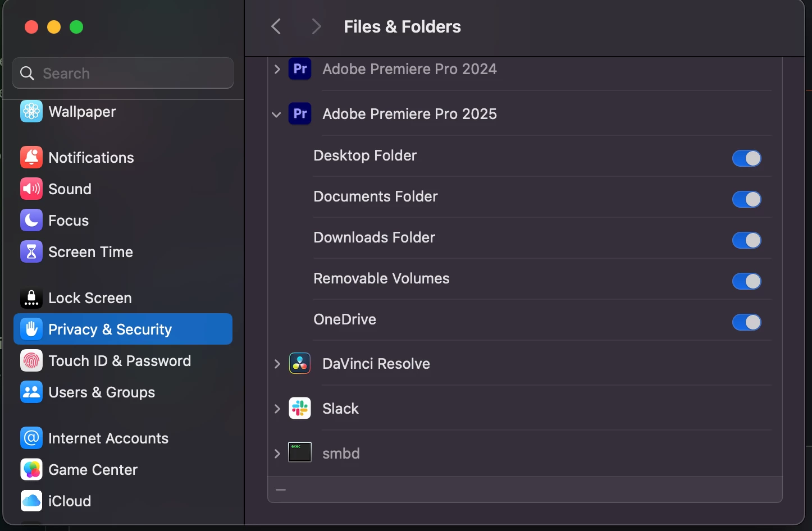Expand Slack permissions row

pyautogui.click(x=277, y=409)
